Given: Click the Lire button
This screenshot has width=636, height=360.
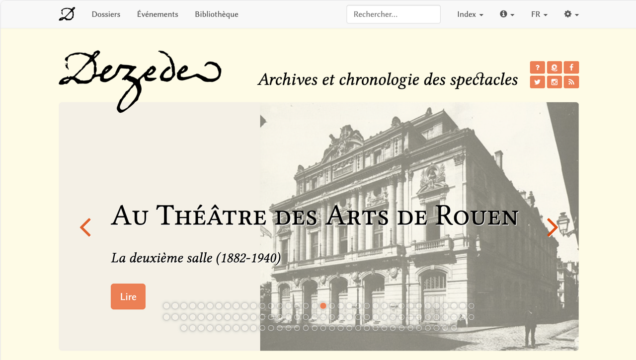Looking at the screenshot, I should pyautogui.click(x=128, y=296).
